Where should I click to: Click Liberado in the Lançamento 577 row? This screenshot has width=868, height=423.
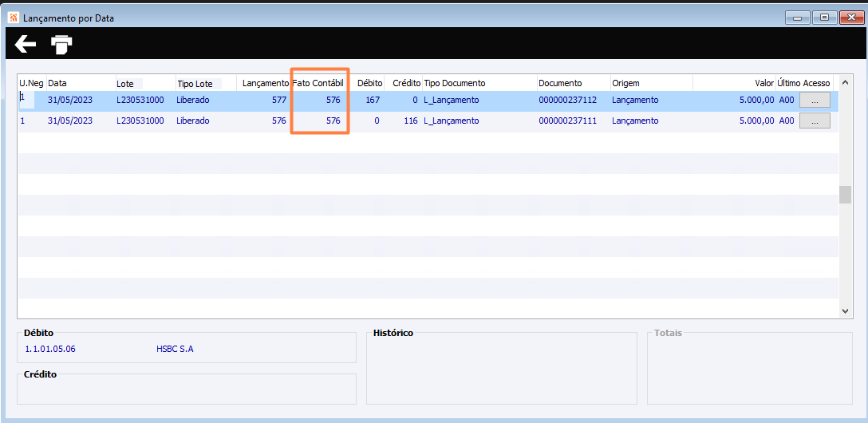(192, 101)
